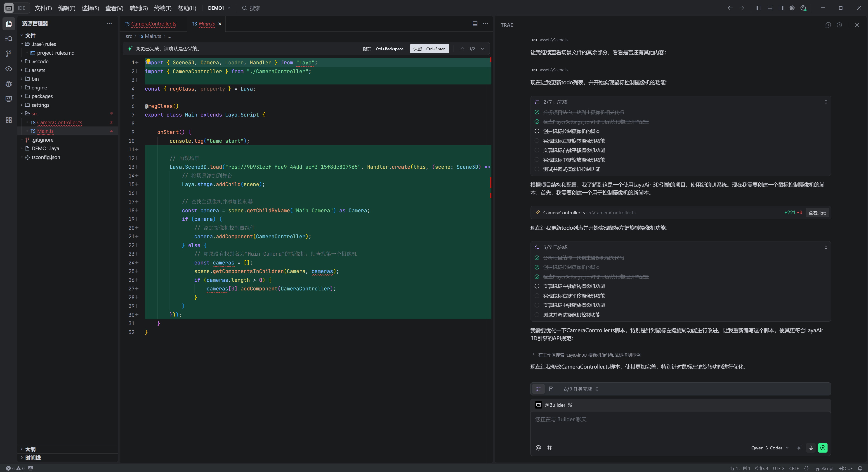Open the Extensions grid icon
868x472 pixels.
coord(9,120)
